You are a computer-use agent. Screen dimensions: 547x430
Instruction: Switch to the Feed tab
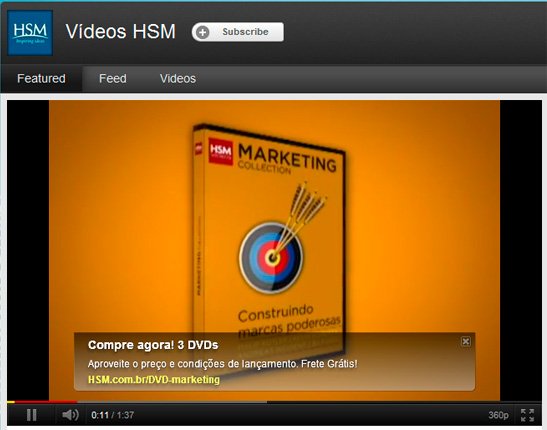(113, 78)
